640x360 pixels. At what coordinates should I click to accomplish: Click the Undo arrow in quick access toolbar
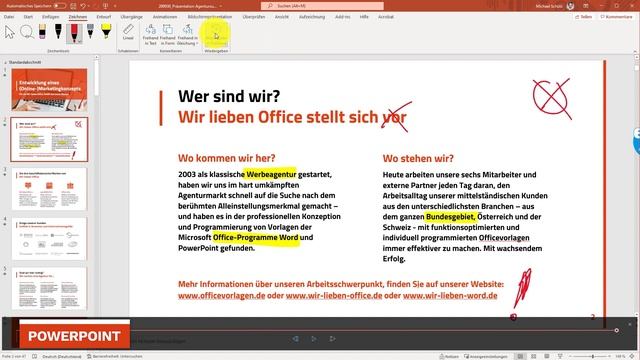point(83,6)
